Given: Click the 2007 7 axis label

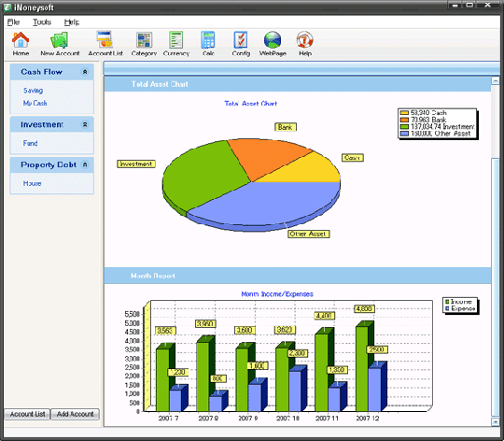Looking at the screenshot, I should tap(168, 419).
